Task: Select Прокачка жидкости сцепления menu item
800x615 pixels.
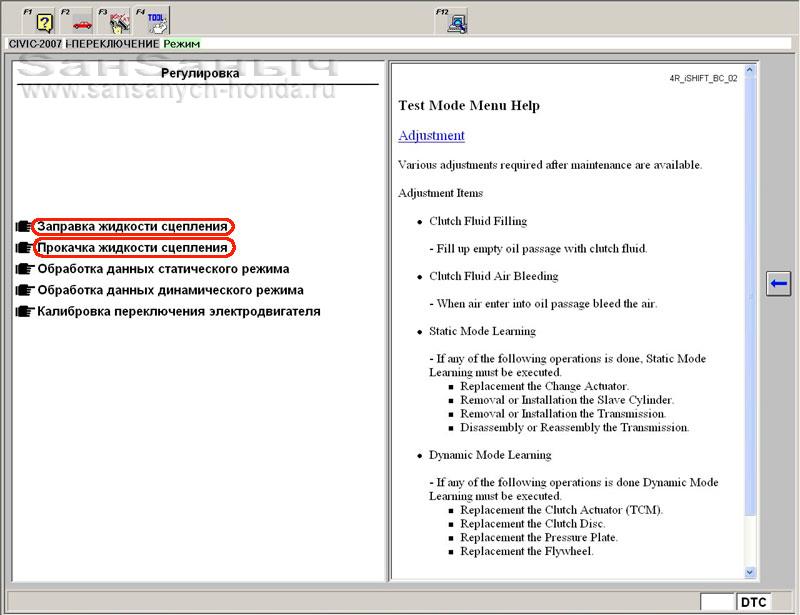Action: (133, 248)
